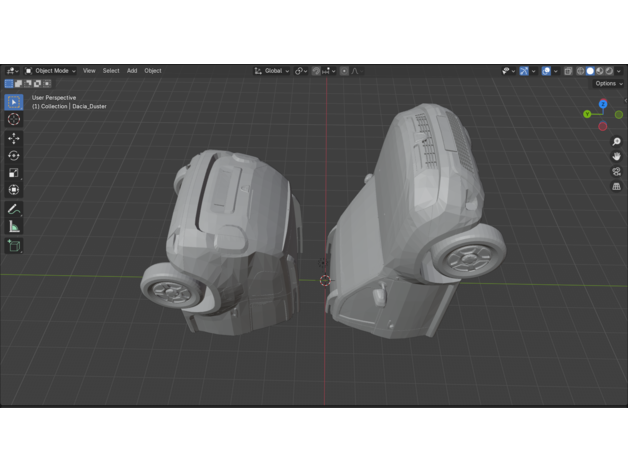Click the blue Z axis on gizmo
This screenshot has height=472, width=628.
coord(603,103)
